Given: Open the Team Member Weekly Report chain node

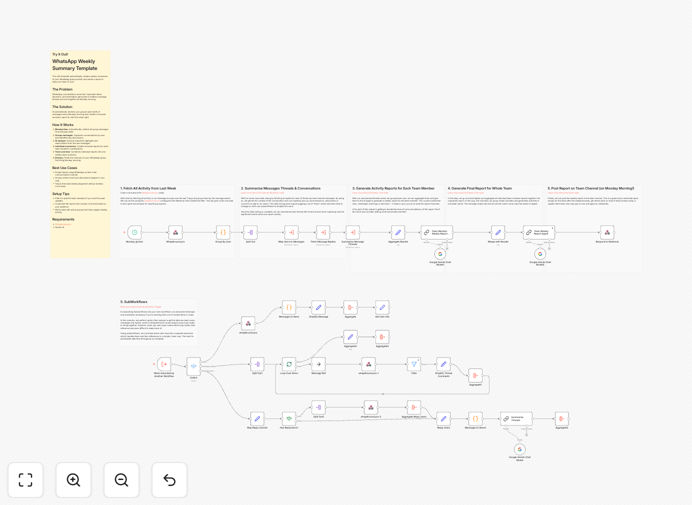Looking at the screenshot, I should (x=436, y=232).
